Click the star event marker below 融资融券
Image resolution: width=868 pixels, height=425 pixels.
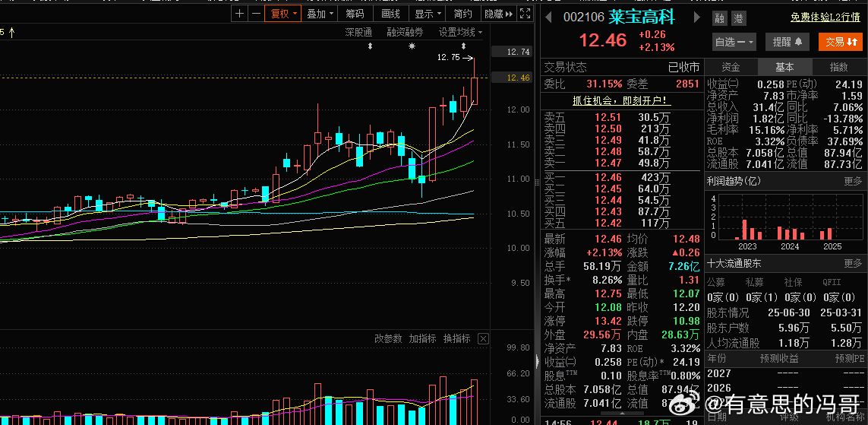click(412, 46)
